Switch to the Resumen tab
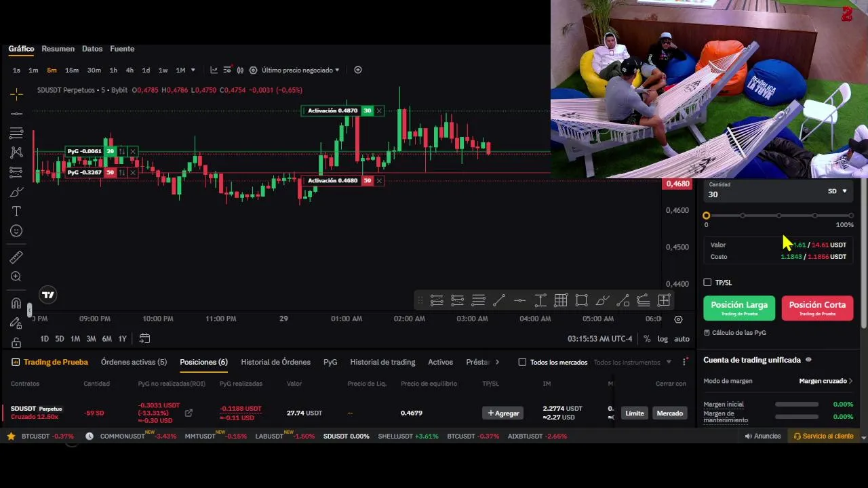This screenshot has width=868, height=488. click(x=58, y=49)
